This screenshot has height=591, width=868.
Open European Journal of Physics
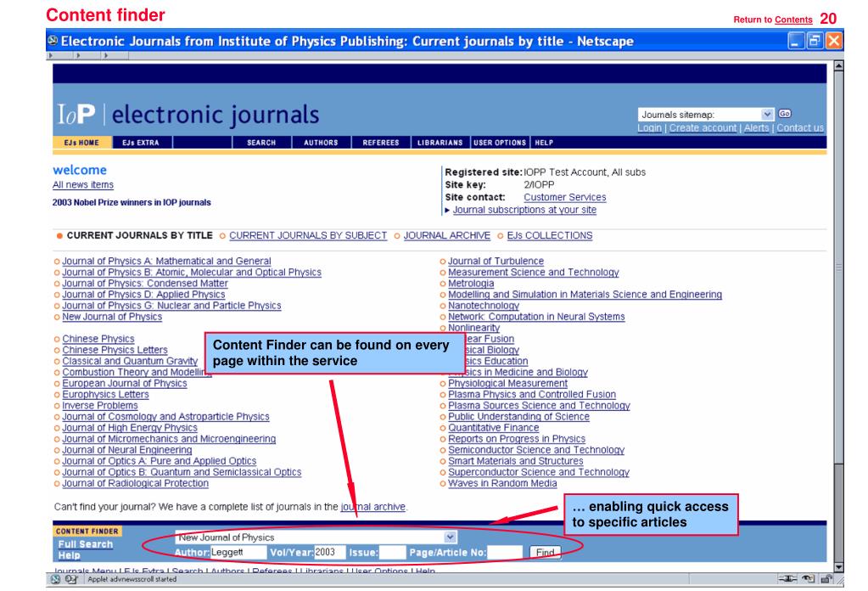(x=125, y=383)
